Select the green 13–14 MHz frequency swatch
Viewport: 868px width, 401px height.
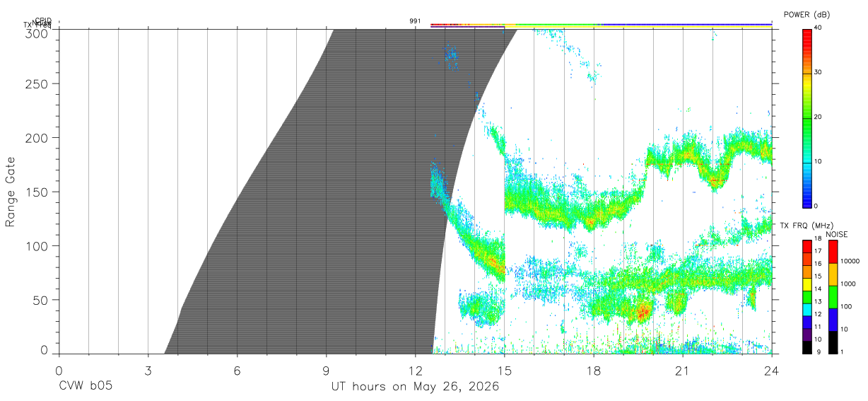pyautogui.click(x=807, y=296)
